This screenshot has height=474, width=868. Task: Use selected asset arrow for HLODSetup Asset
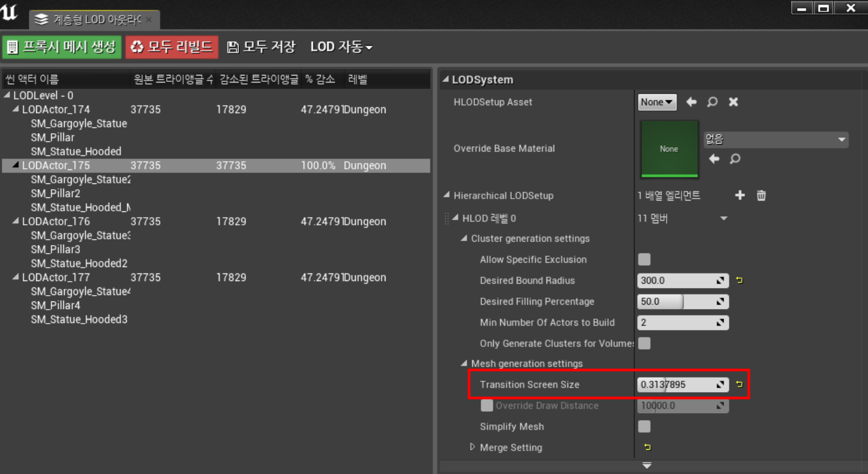pyautogui.click(x=692, y=102)
